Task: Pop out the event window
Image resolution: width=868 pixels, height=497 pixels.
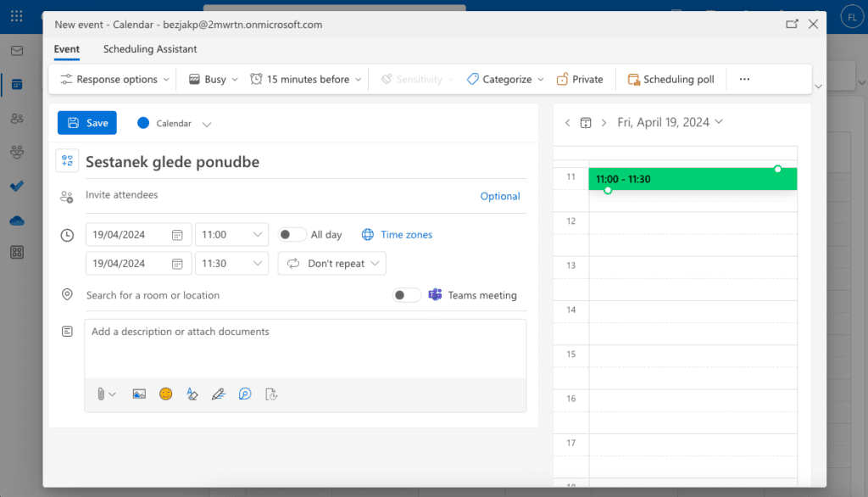Action: [792, 25]
